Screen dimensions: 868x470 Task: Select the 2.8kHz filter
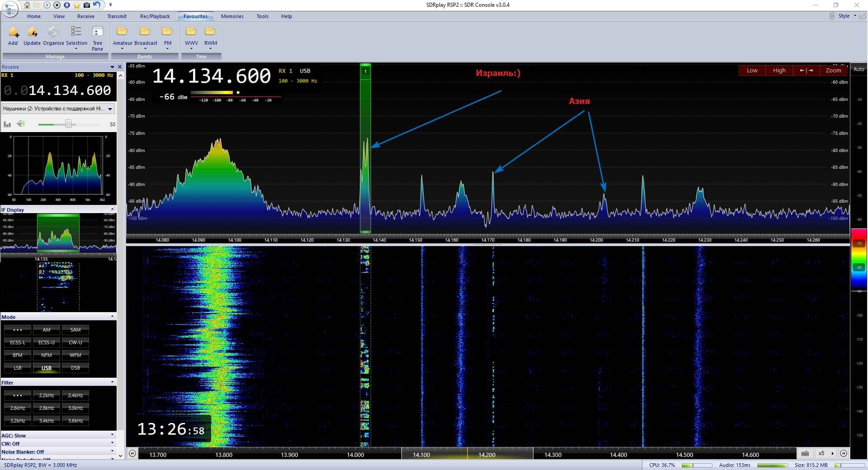pyautogui.click(x=47, y=408)
